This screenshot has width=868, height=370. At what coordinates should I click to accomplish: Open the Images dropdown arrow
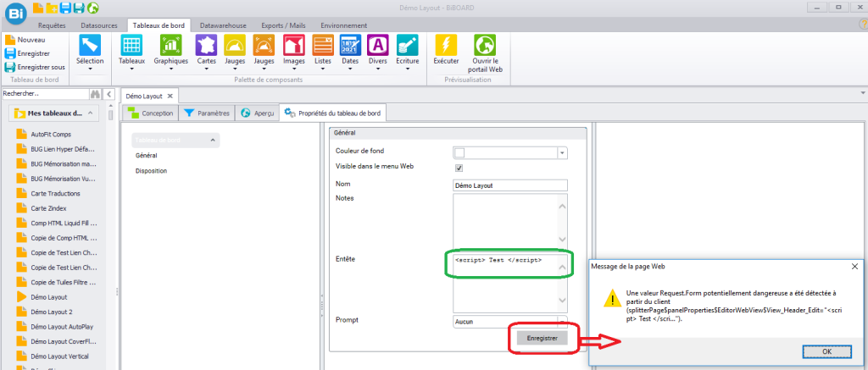[294, 69]
